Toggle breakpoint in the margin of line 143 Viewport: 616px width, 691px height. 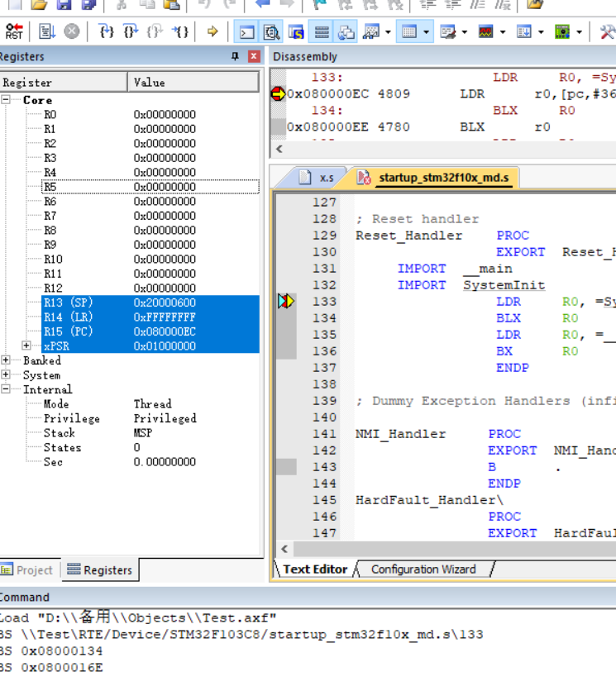286,467
